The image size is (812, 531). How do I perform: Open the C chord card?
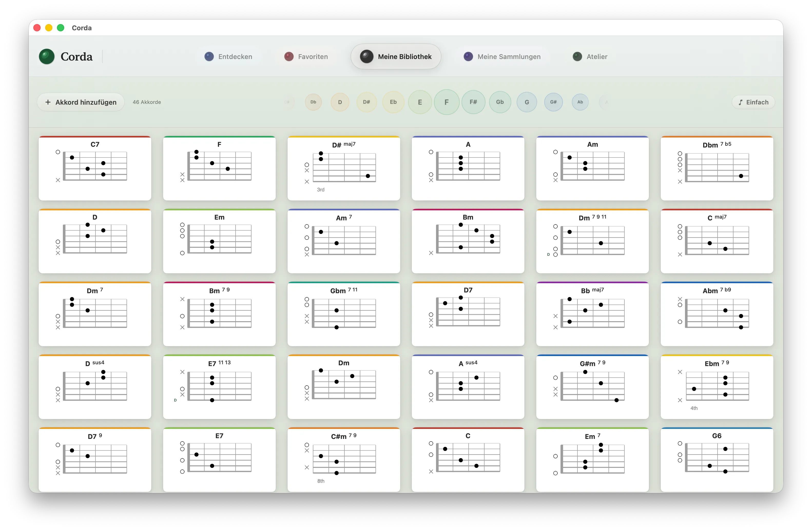[468, 460]
